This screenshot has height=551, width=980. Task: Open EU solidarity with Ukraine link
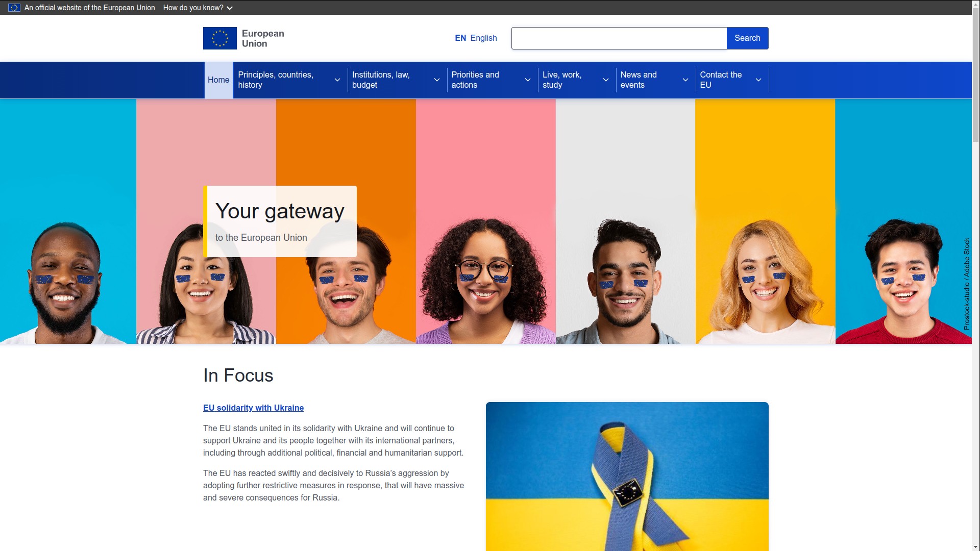(253, 408)
